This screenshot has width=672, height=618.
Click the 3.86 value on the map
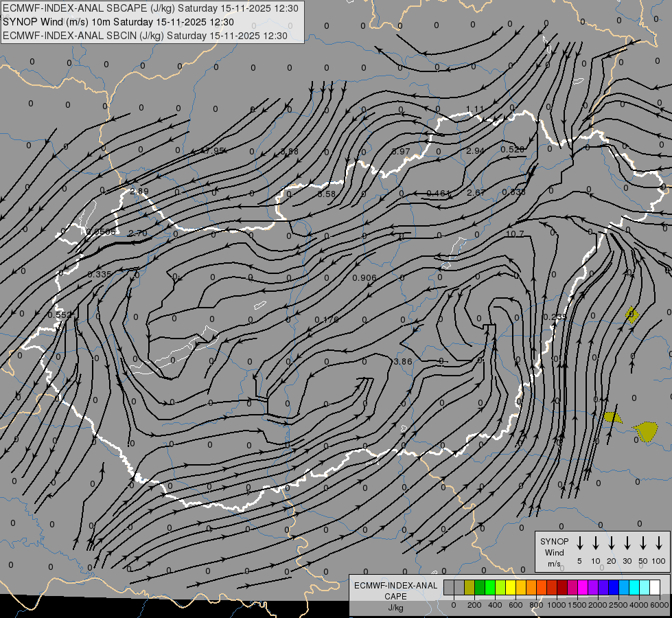403,362
